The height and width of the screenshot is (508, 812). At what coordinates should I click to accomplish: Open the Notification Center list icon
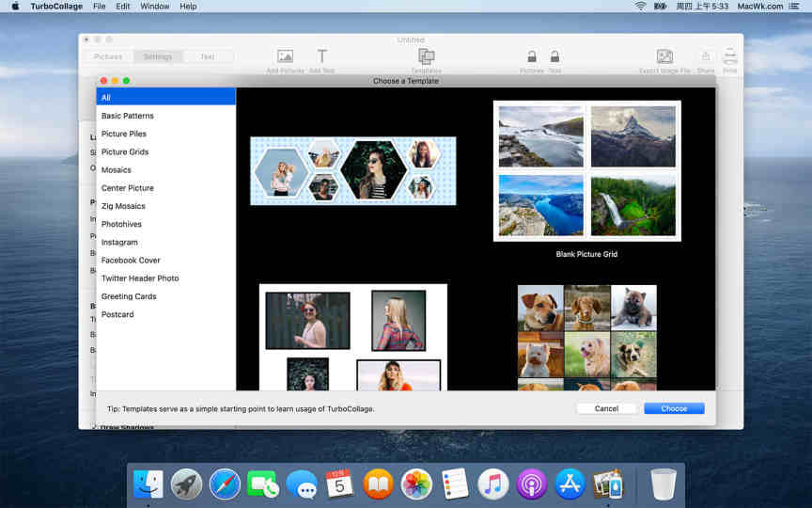point(794,7)
